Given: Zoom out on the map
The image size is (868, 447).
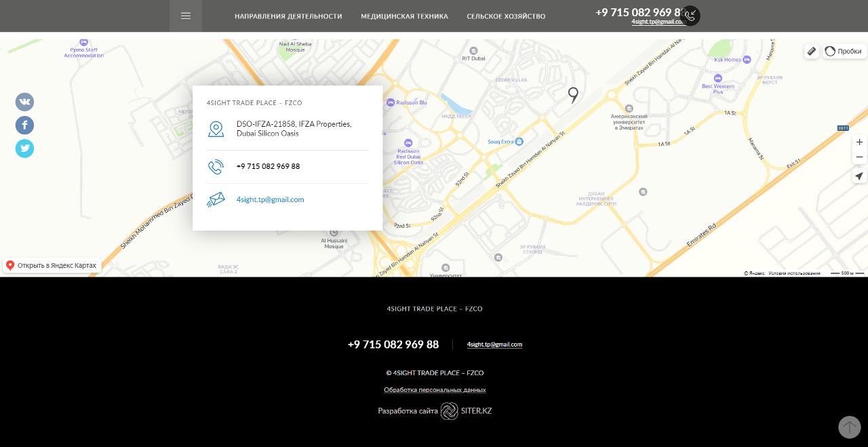Looking at the screenshot, I should click(860, 157).
